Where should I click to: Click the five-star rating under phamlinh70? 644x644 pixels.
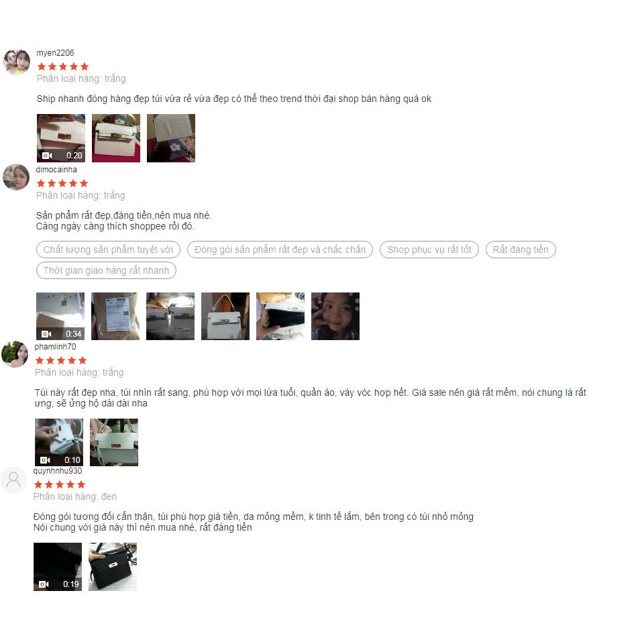coord(61,361)
